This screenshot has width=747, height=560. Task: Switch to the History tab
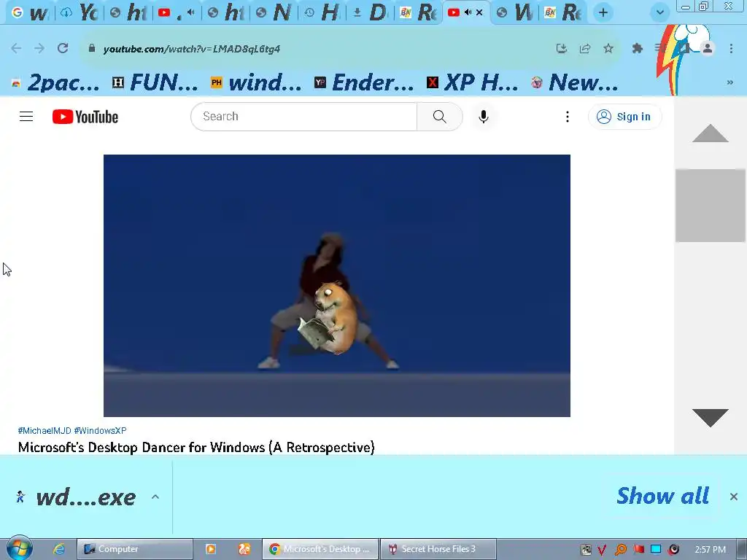point(323,13)
